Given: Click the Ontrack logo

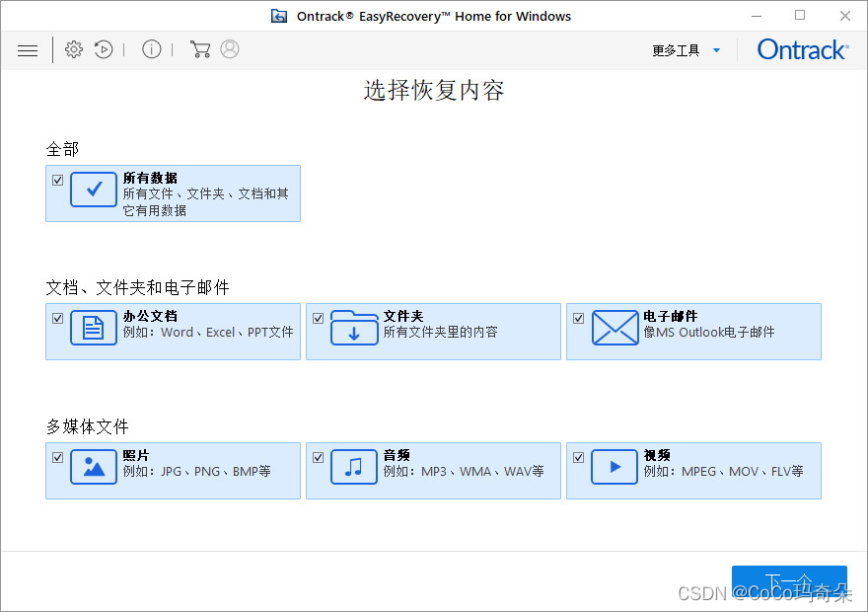Looking at the screenshot, I should point(802,49).
